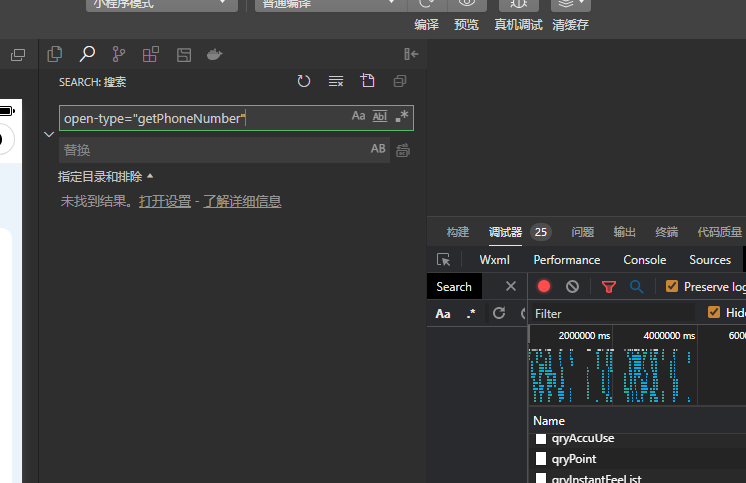The image size is (746, 483).
Task: Select the qryAccuUse network request
Action: (583, 438)
